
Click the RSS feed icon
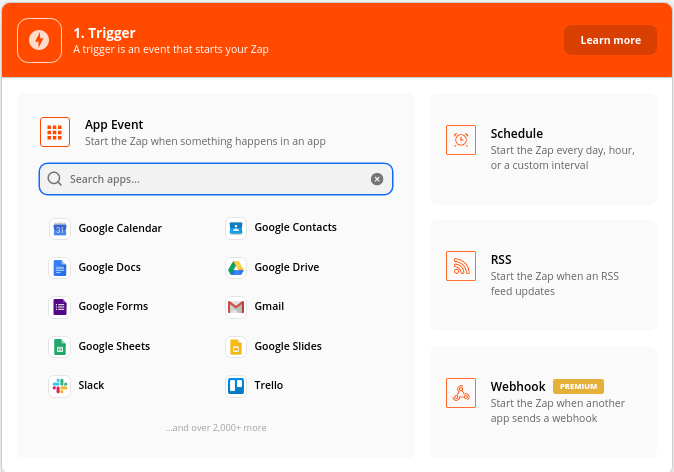pos(461,266)
